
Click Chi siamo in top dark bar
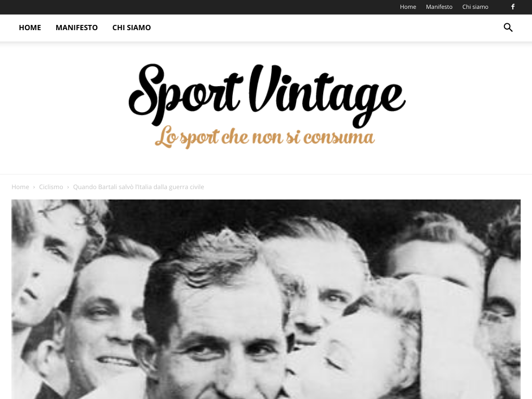tap(475, 7)
